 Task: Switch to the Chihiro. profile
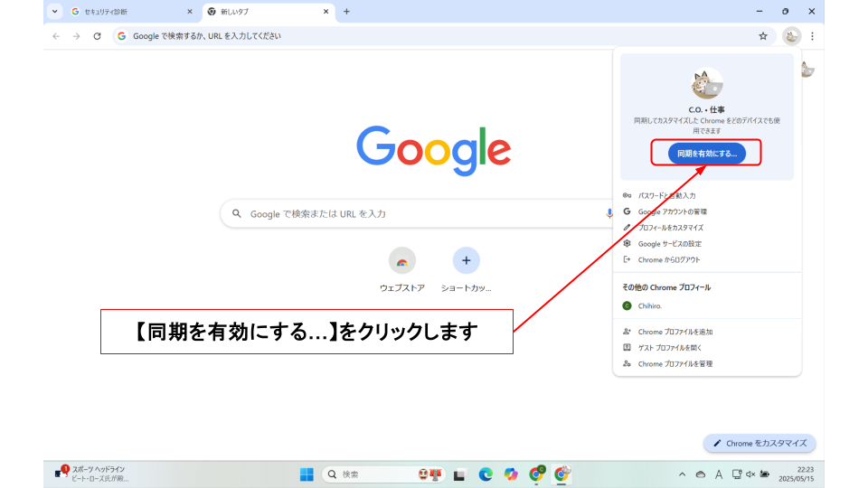[x=707, y=306]
